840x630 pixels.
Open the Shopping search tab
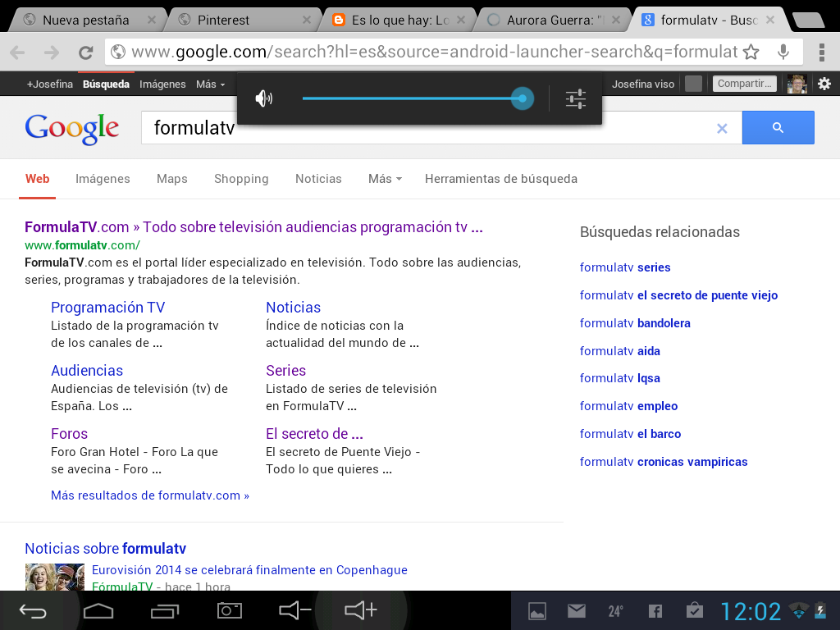pyautogui.click(x=241, y=179)
